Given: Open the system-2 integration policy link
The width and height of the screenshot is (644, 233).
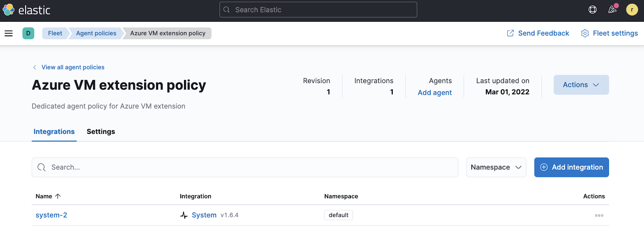Looking at the screenshot, I should coord(52,215).
